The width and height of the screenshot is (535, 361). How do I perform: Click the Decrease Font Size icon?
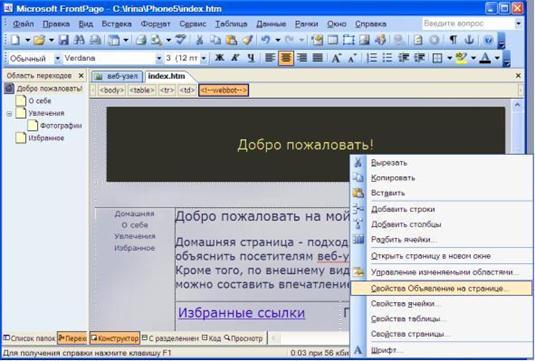coord(352,58)
